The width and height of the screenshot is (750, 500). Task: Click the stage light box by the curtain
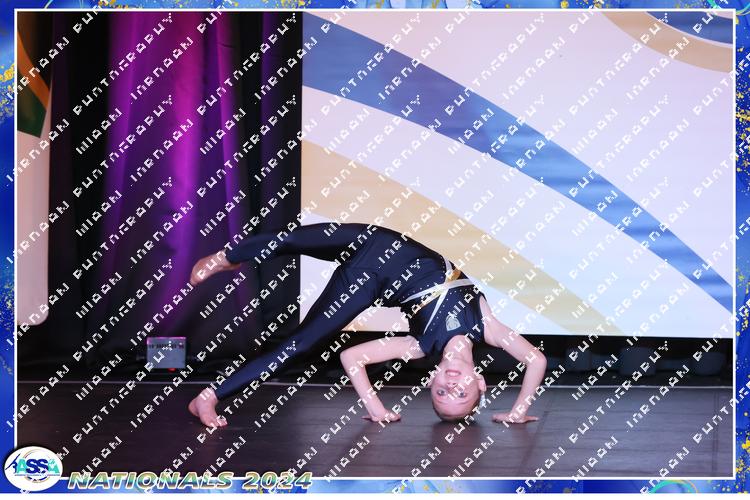pos(166,353)
